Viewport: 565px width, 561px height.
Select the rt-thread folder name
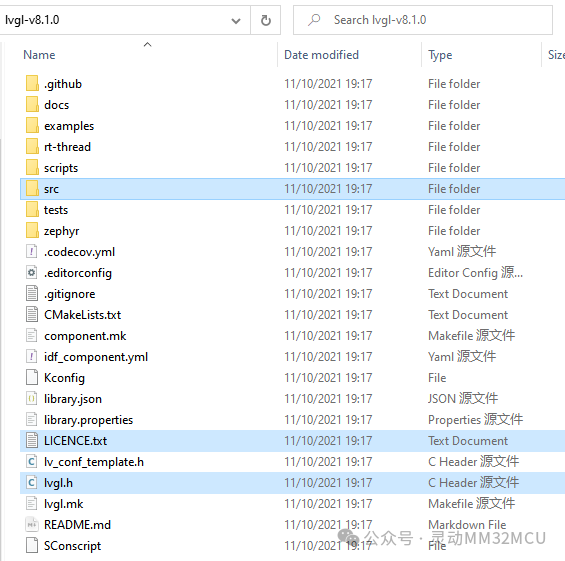67,147
